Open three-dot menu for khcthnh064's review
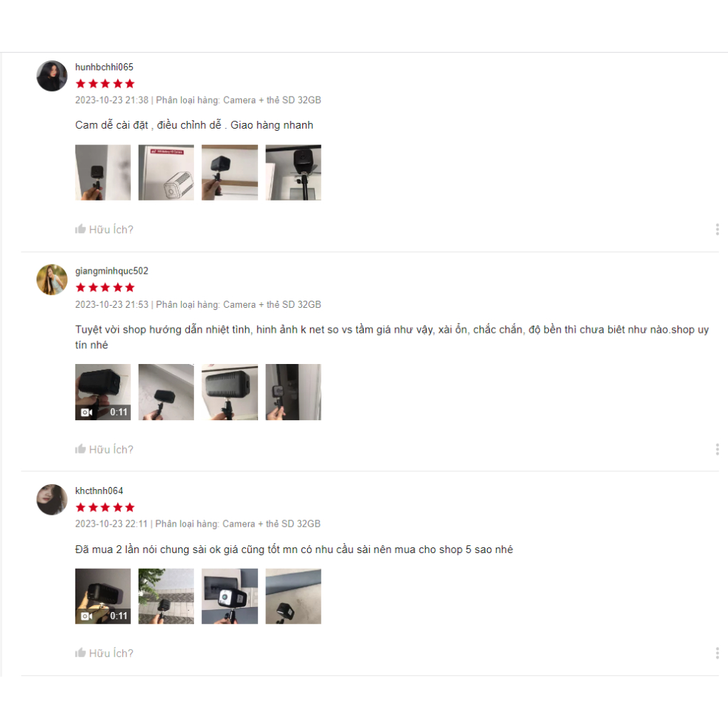This screenshot has height=728, width=728. [x=717, y=653]
